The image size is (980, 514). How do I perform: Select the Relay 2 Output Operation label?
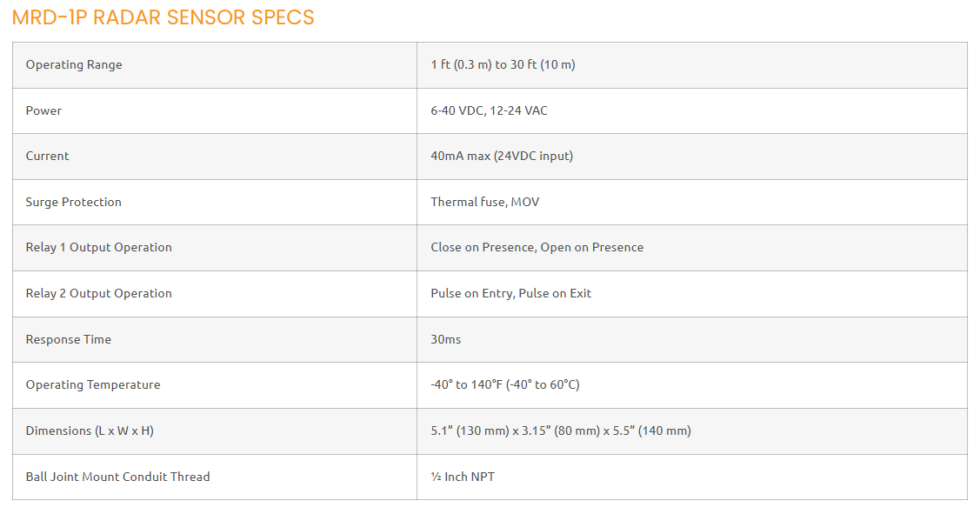(98, 294)
